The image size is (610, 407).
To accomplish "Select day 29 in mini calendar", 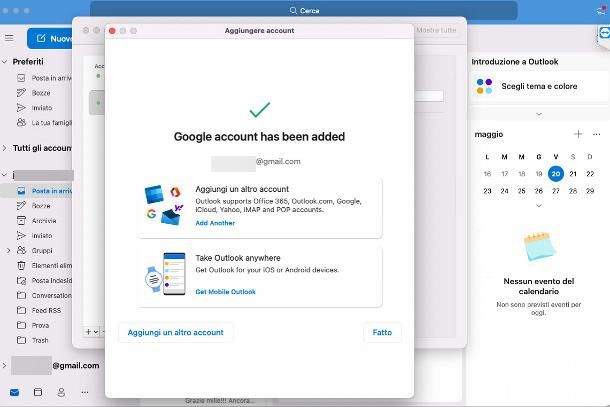I will coord(590,191).
